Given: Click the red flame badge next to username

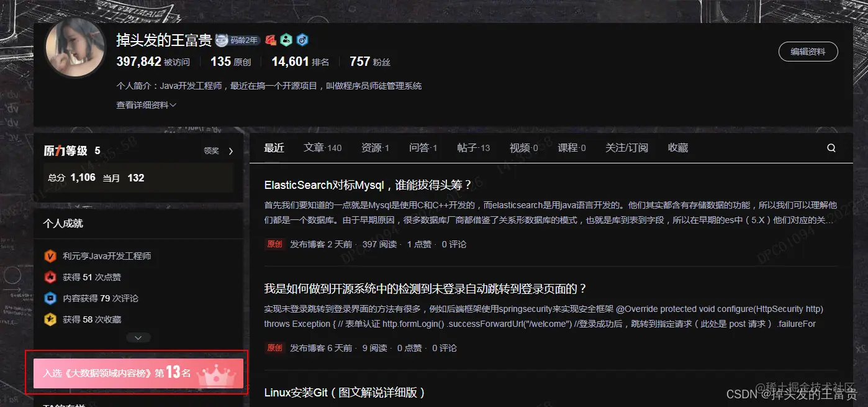Looking at the screenshot, I should 270,39.
